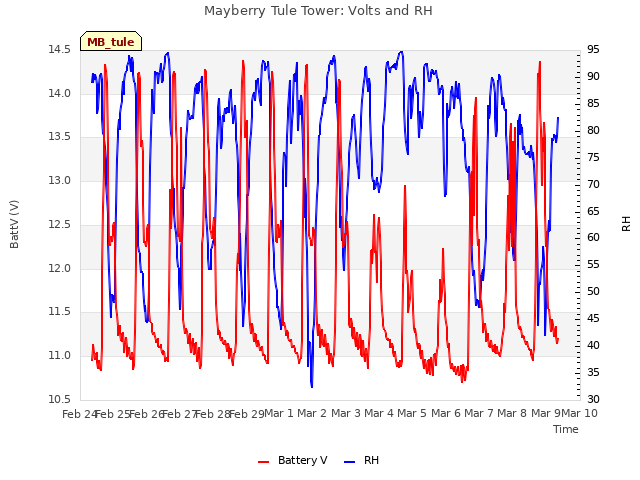Click the 'Mar 3' date label
Image resolution: width=640 pixels, height=480 pixels.
pyautogui.click(x=346, y=413)
